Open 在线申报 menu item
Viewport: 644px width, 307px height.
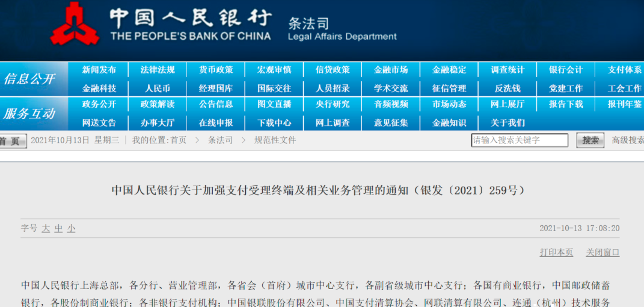coord(216,123)
